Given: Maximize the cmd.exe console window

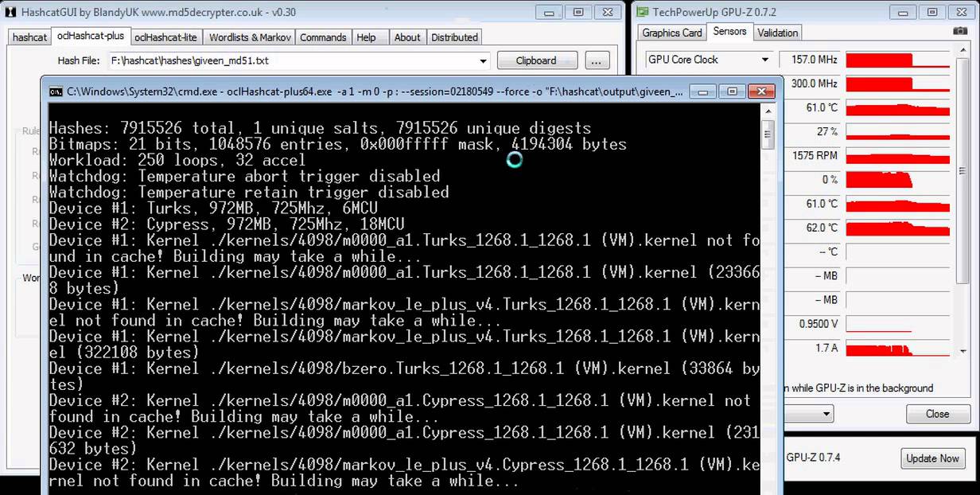Looking at the screenshot, I should 732,92.
